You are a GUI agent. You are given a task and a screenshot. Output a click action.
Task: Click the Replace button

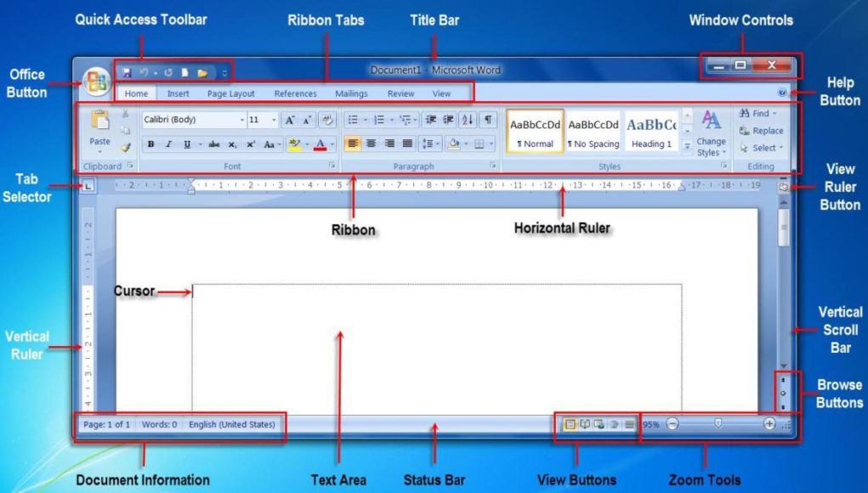(761, 131)
